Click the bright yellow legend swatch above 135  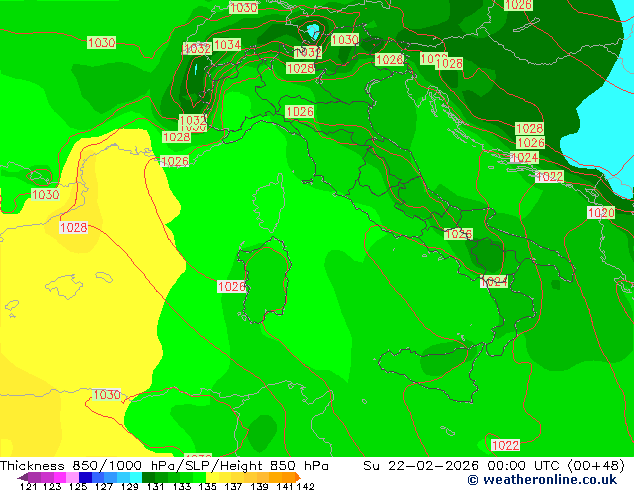[212, 477]
